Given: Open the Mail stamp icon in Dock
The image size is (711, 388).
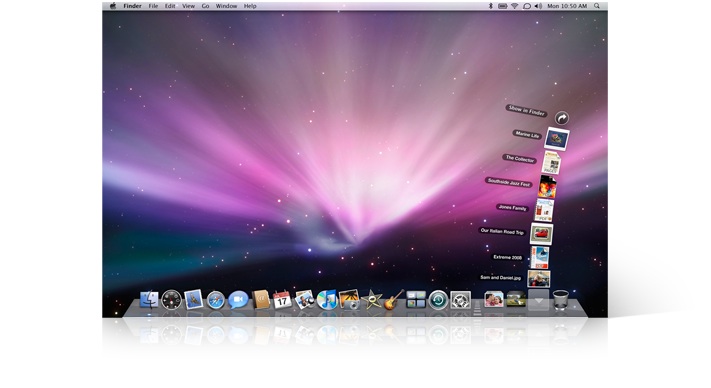Looking at the screenshot, I should 194,300.
